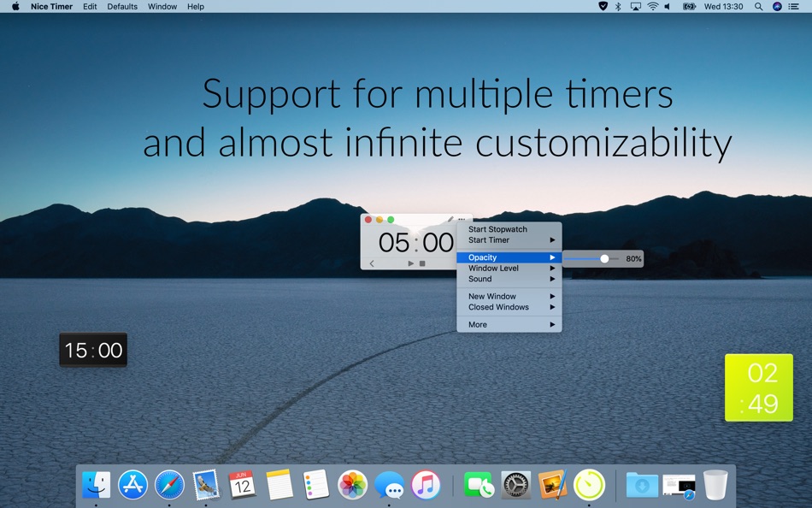Expand the Window Level submenu
The width and height of the screenshot is (812, 508).
[x=509, y=268]
